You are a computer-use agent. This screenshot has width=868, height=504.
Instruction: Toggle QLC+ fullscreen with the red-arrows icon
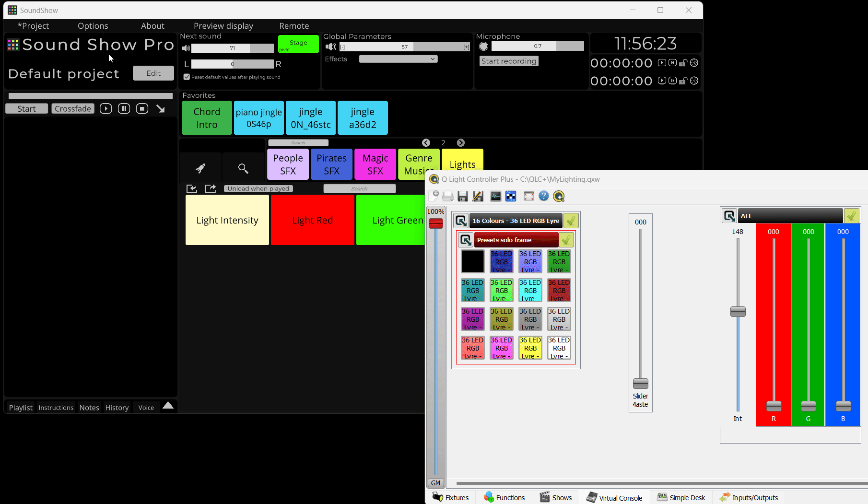pos(529,196)
